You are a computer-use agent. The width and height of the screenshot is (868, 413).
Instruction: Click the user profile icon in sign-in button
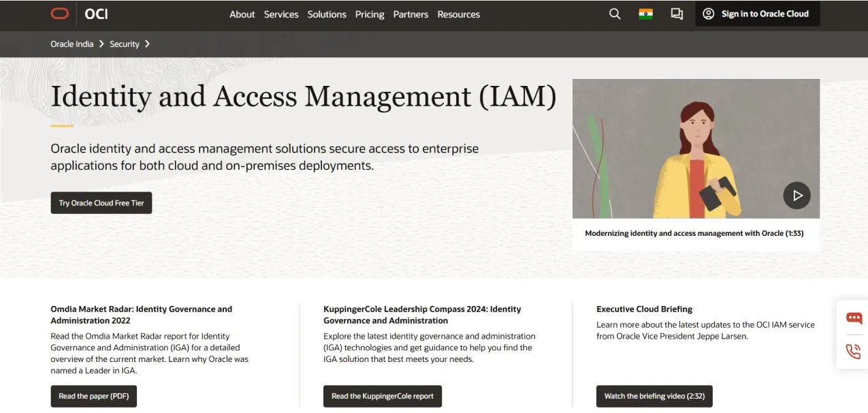point(709,14)
